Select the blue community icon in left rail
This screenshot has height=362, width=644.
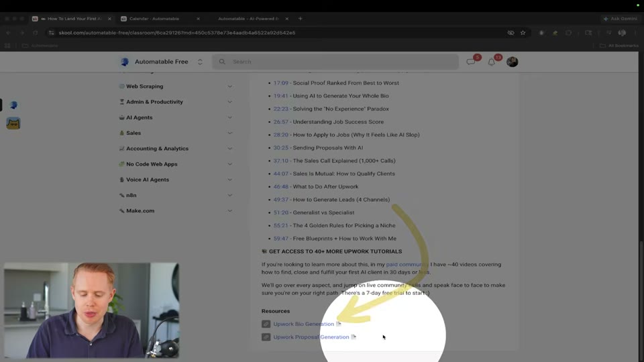[13, 105]
